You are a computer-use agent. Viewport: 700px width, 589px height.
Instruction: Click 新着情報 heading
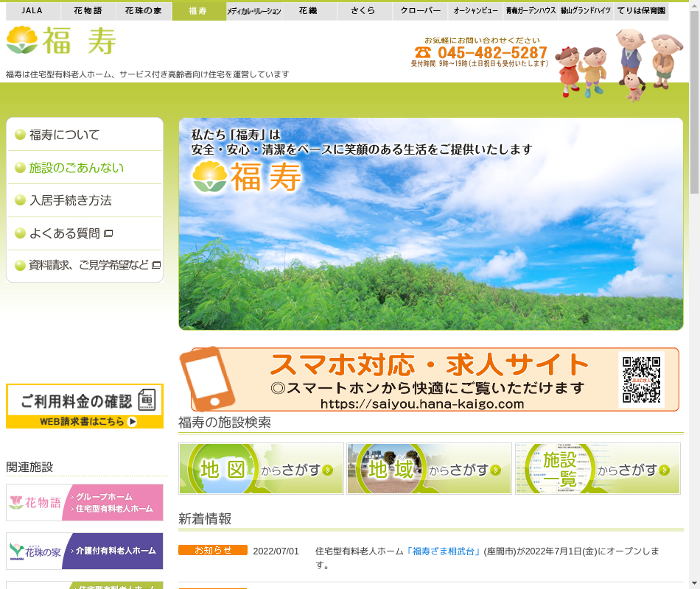(205, 519)
